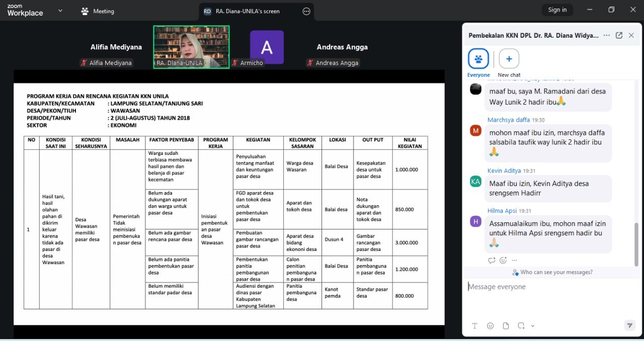Switch to the Meeting tab

tap(98, 11)
